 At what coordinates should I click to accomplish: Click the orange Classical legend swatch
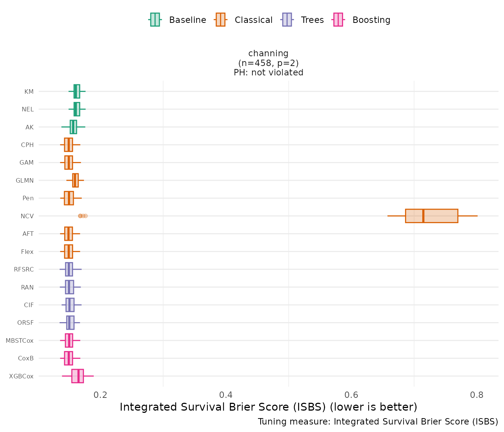[x=220, y=20]
